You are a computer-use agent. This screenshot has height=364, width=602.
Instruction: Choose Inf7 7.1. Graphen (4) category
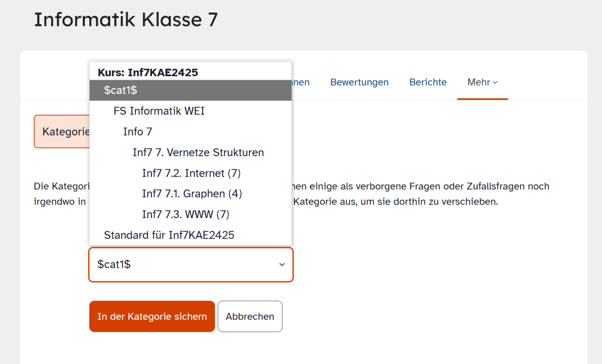(191, 194)
